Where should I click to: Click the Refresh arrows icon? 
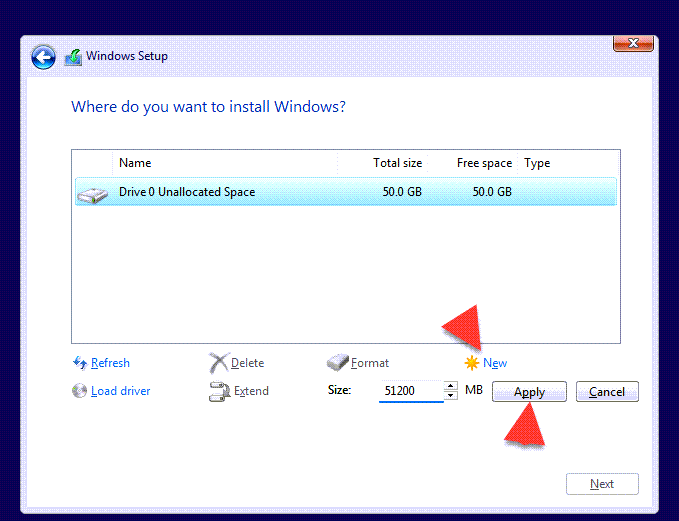click(80, 363)
